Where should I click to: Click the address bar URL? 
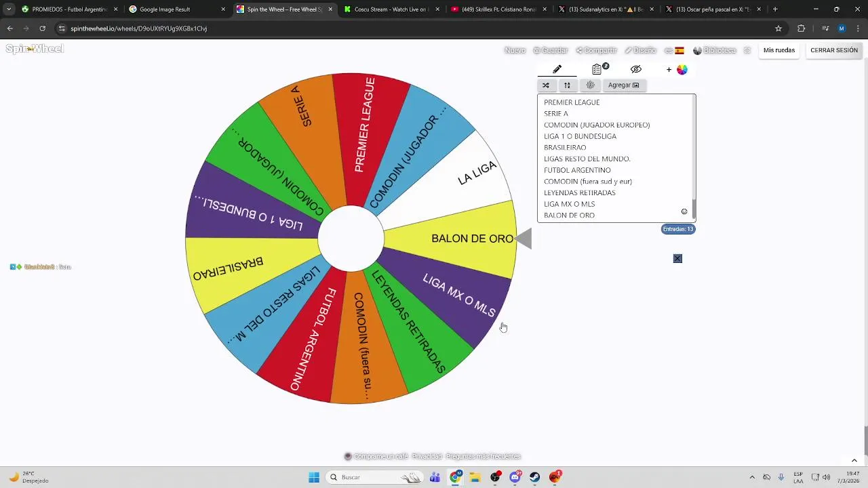tap(138, 28)
